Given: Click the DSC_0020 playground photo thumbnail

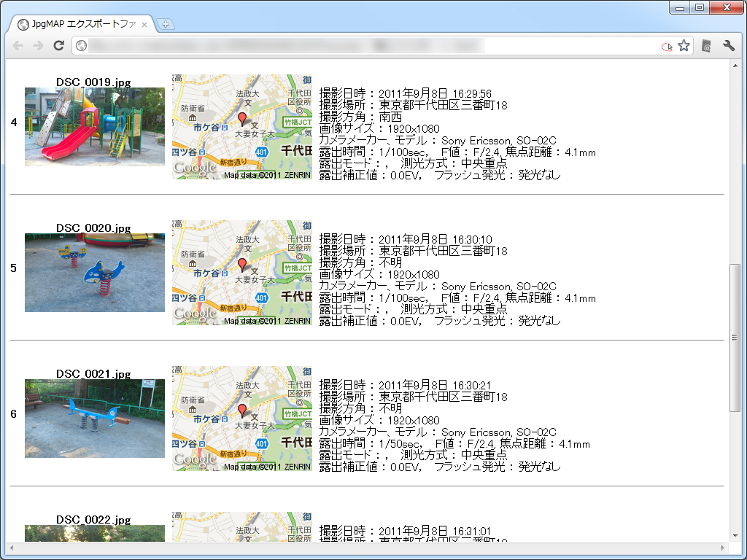Looking at the screenshot, I should (x=93, y=272).
